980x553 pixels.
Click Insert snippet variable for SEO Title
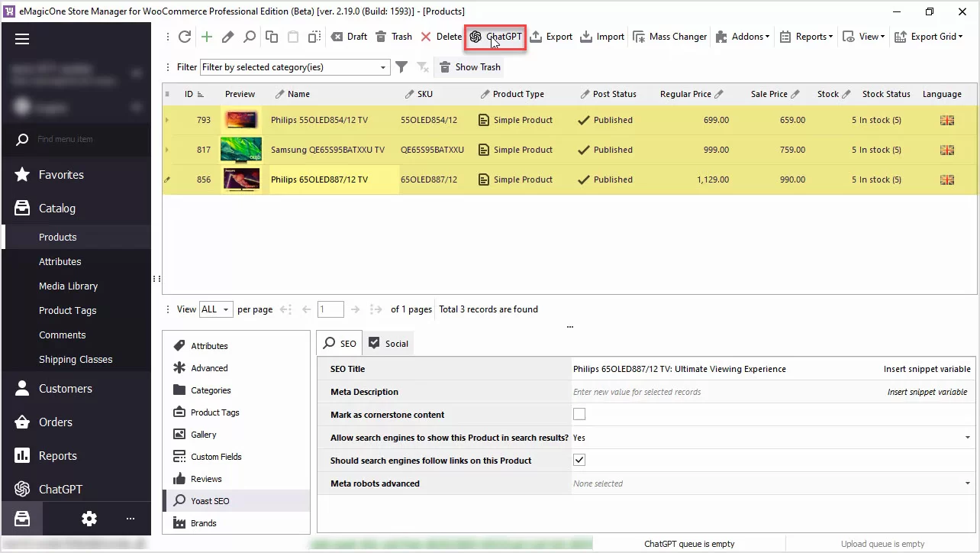pos(927,369)
